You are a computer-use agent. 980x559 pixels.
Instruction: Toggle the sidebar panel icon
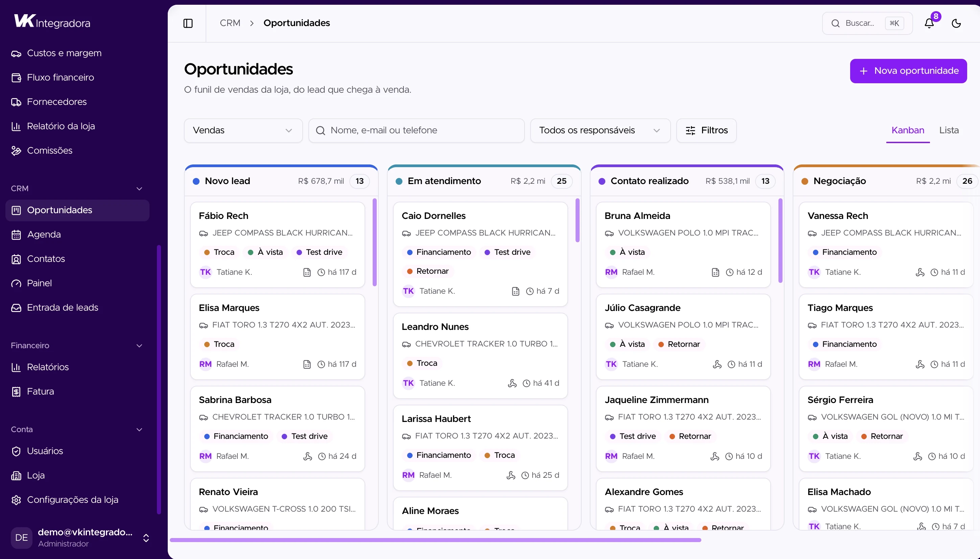(188, 23)
